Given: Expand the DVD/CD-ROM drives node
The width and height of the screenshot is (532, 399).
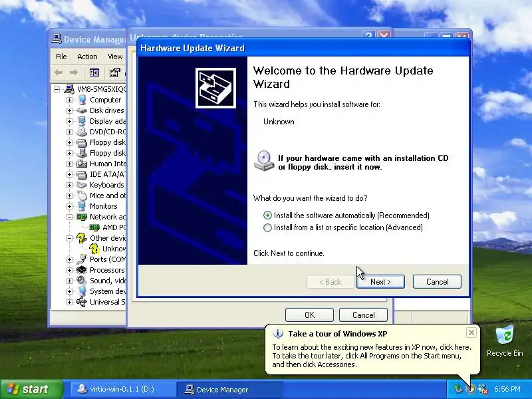Looking at the screenshot, I should [x=70, y=132].
